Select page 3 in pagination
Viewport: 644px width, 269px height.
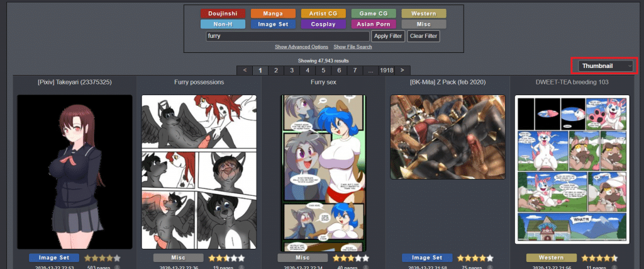292,71
